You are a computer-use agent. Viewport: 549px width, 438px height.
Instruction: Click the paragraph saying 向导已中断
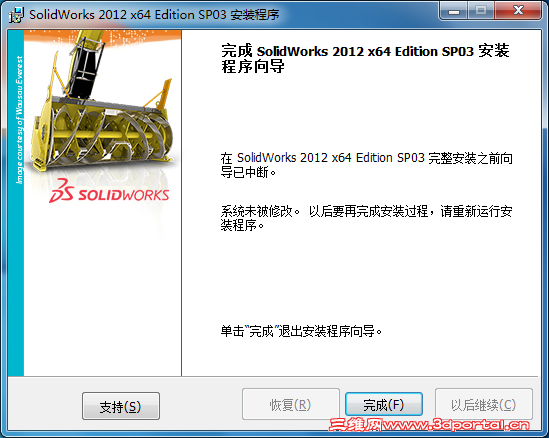(x=367, y=165)
